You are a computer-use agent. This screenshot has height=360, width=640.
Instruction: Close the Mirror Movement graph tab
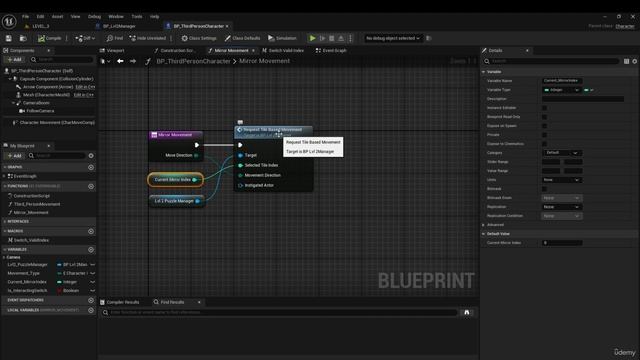click(x=253, y=51)
